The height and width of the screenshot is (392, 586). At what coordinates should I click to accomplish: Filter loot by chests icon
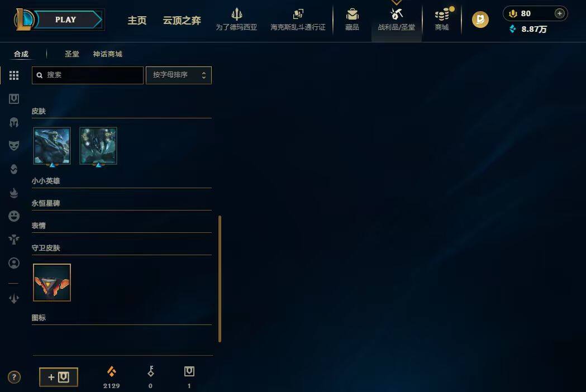click(x=14, y=99)
